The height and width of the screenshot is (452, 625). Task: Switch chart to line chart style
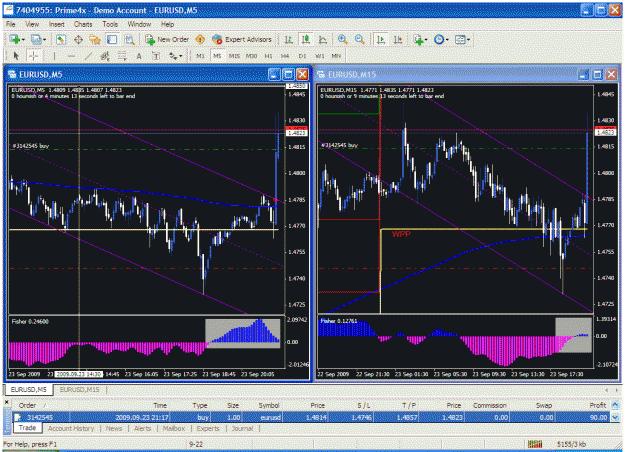[322, 39]
